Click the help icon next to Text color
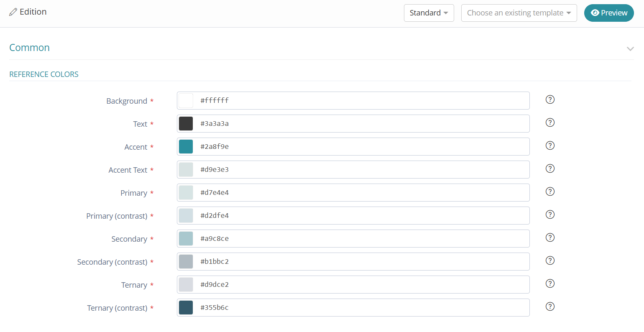This screenshot has width=644, height=332. pyautogui.click(x=550, y=123)
